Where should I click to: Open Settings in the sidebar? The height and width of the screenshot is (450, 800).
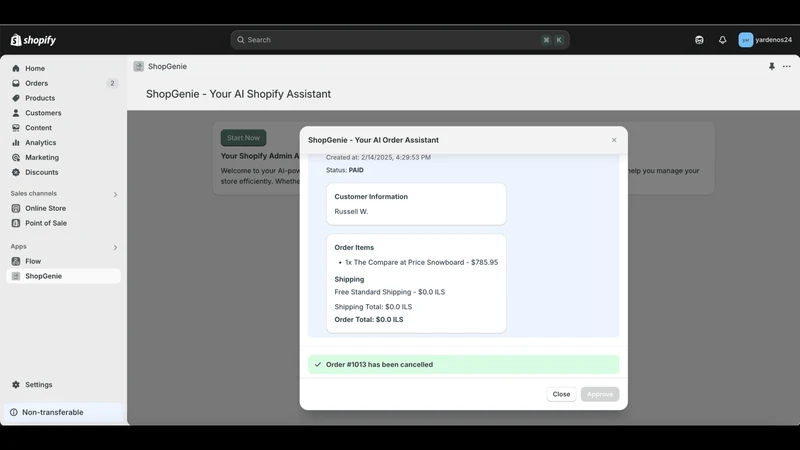point(63,385)
